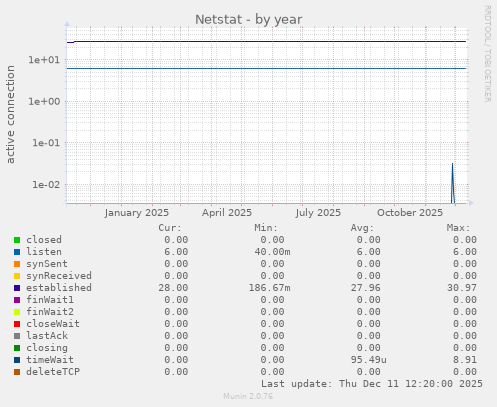This screenshot has width=497, height=407.
Task: Click the 'synSent' legend label
Action: [47, 264]
